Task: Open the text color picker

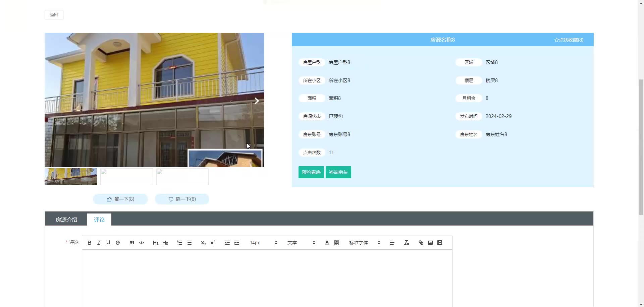Action: pyautogui.click(x=327, y=243)
